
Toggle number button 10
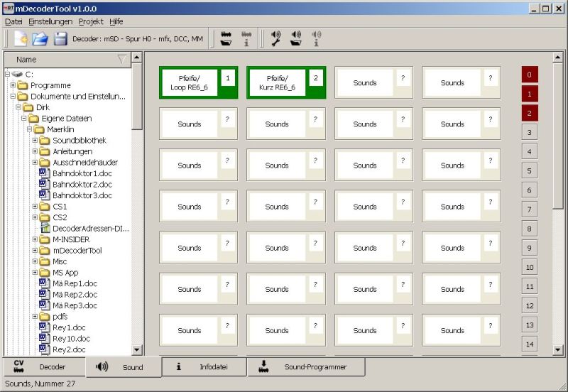pyautogui.click(x=529, y=268)
